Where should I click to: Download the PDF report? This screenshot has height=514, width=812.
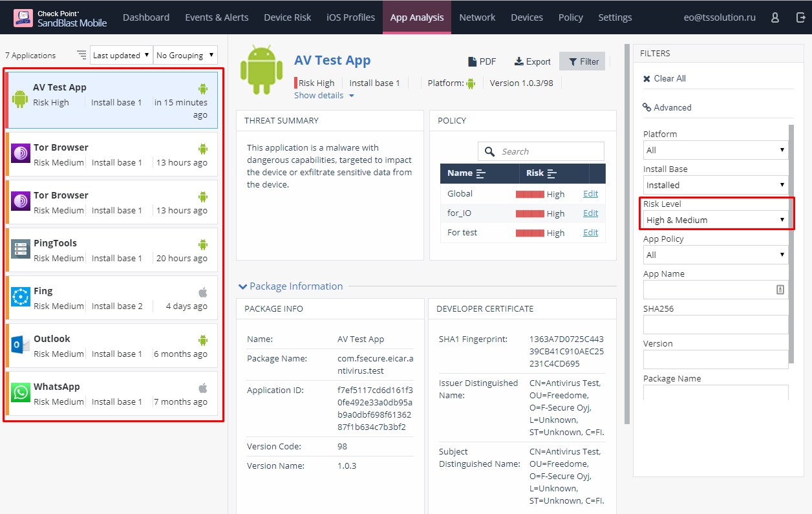482,61
